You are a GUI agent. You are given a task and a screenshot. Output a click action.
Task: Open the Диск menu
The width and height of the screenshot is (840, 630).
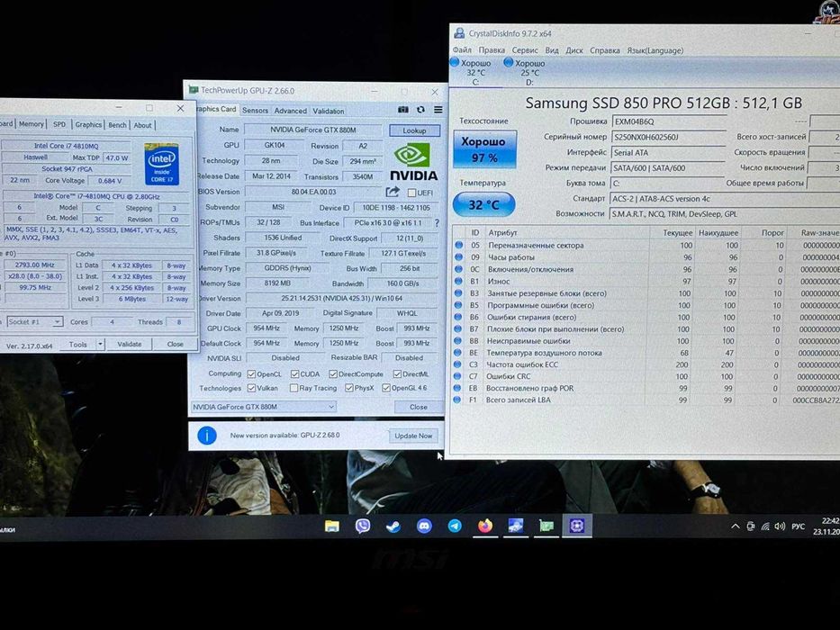point(574,50)
